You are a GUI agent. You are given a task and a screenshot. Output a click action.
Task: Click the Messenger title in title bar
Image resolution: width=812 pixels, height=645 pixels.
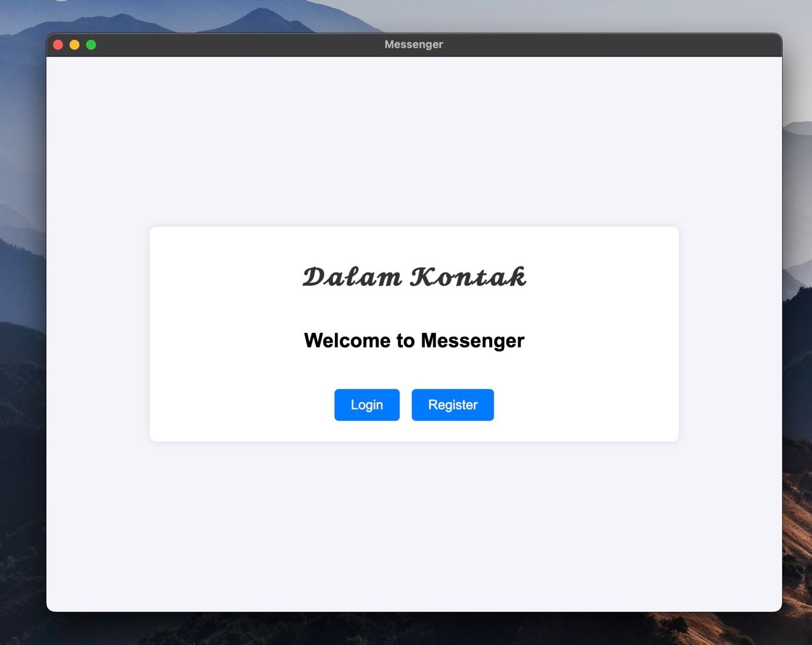pyautogui.click(x=414, y=44)
